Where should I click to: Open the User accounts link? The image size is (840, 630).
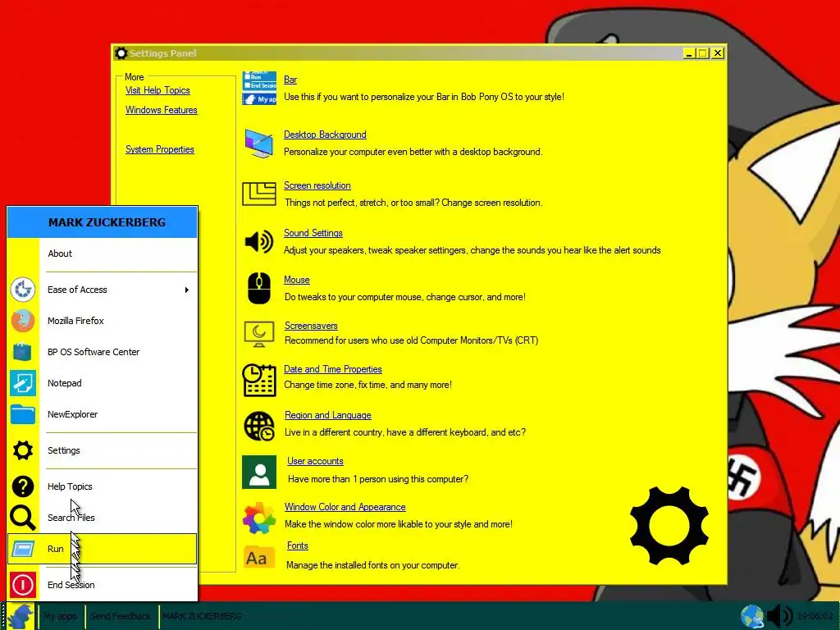315,461
